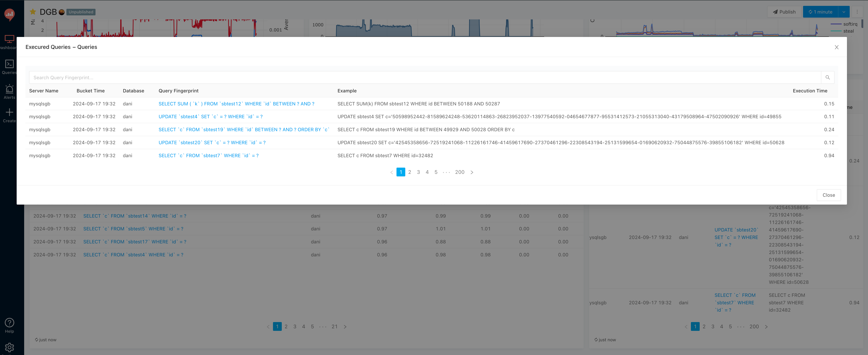The width and height of the screenshot is (868, 355).
Task: Toggle the favorite star for DGB
Action: pos(33,12)
